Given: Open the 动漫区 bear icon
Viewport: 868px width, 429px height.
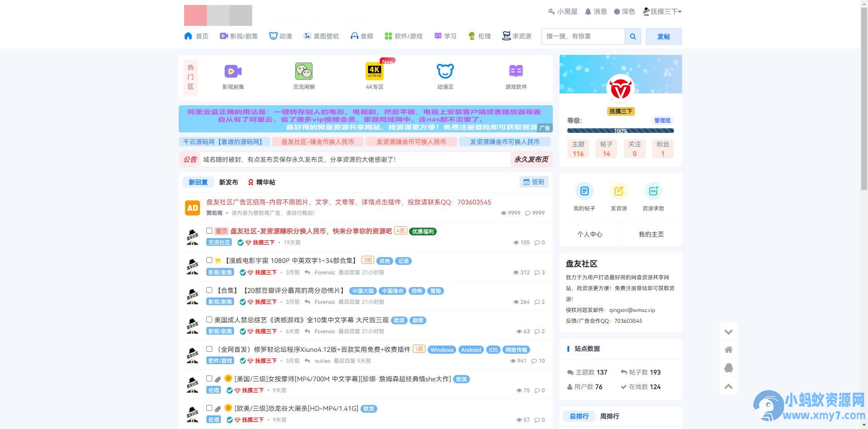Looking at the screenshot, I should [x=445, y=71].
